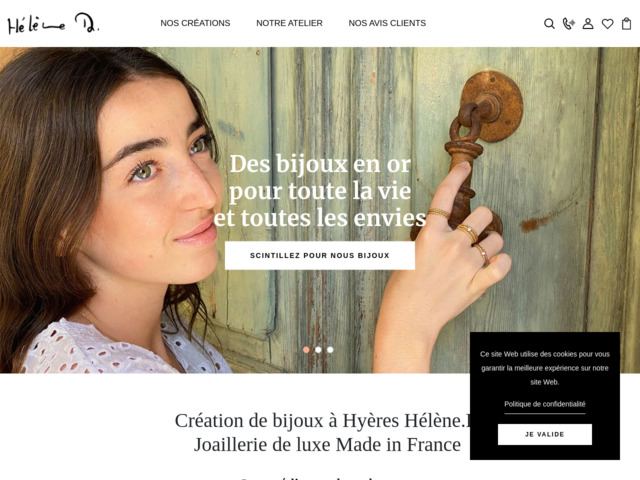This screenshot has width=640, height=480.
Task: Click SCINTILLEZ POUR NOUS BIJOUX button
Action: click(x=320, y=256)
